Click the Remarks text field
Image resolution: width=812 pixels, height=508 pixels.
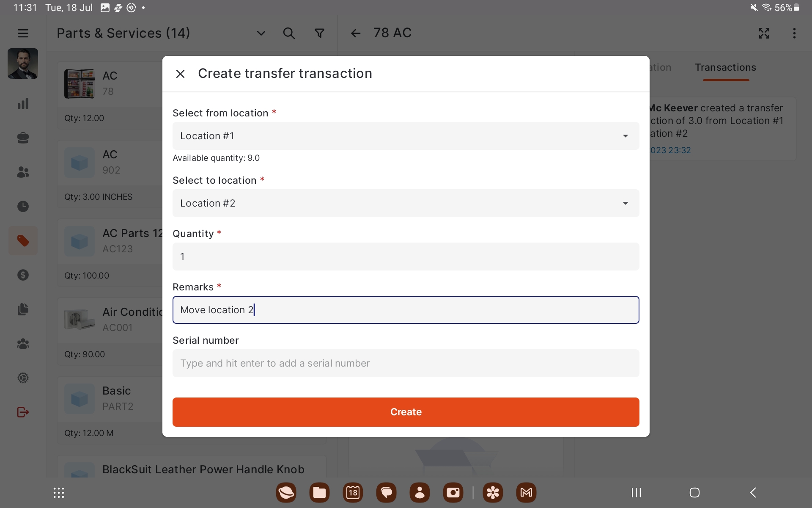click(406, 310)
